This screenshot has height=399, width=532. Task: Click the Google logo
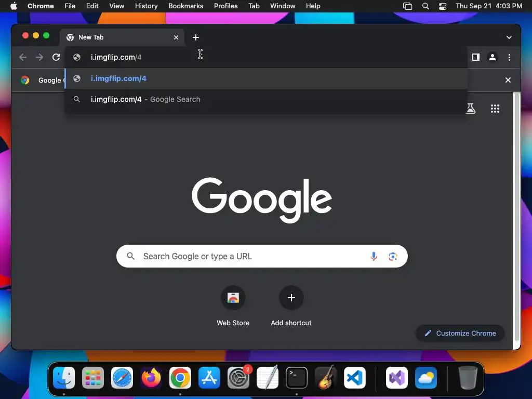point(262,199)
